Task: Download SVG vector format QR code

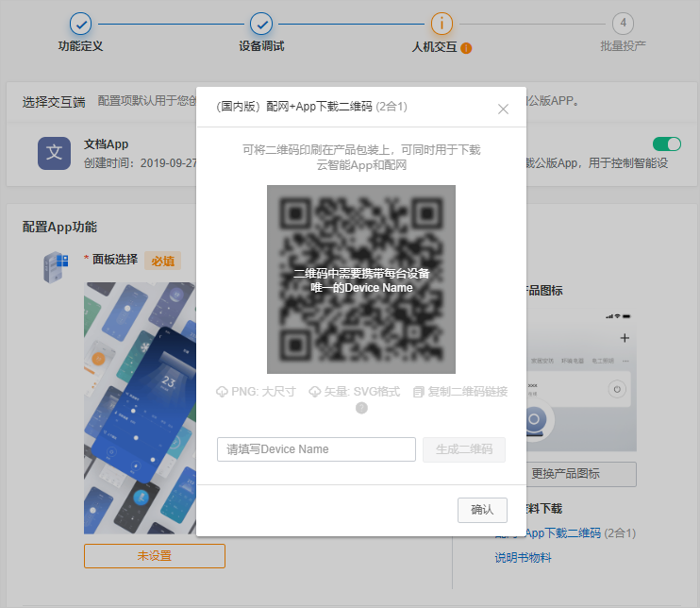Action: [354, 392]
